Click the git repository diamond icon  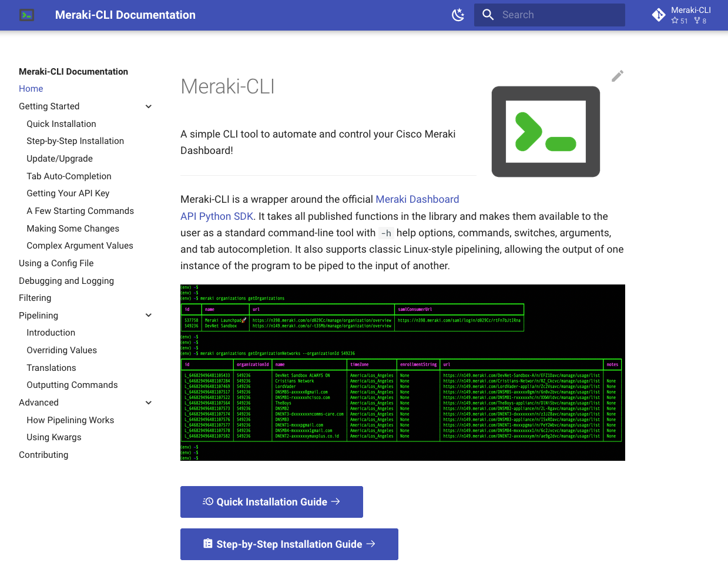point(659,15)
